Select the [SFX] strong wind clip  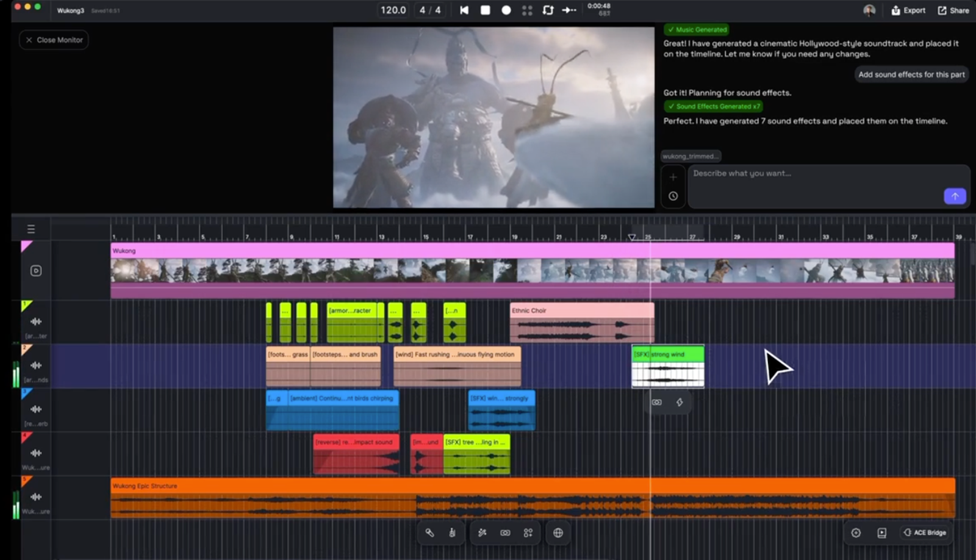[668, 367]
